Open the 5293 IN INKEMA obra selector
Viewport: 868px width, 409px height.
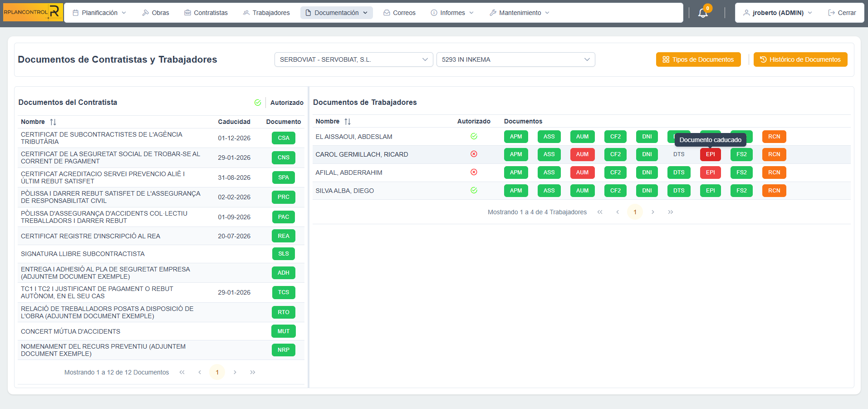(515, 59)
